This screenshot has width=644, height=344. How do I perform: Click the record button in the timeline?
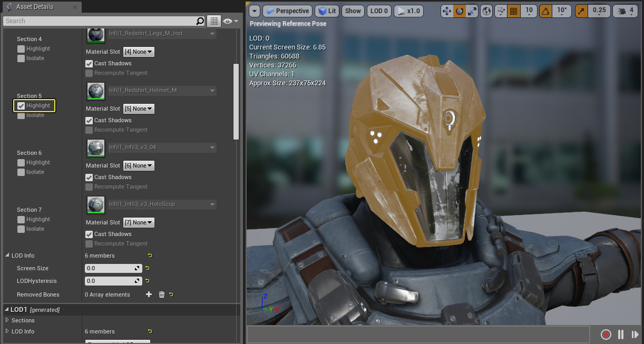(x=606, y=335)
